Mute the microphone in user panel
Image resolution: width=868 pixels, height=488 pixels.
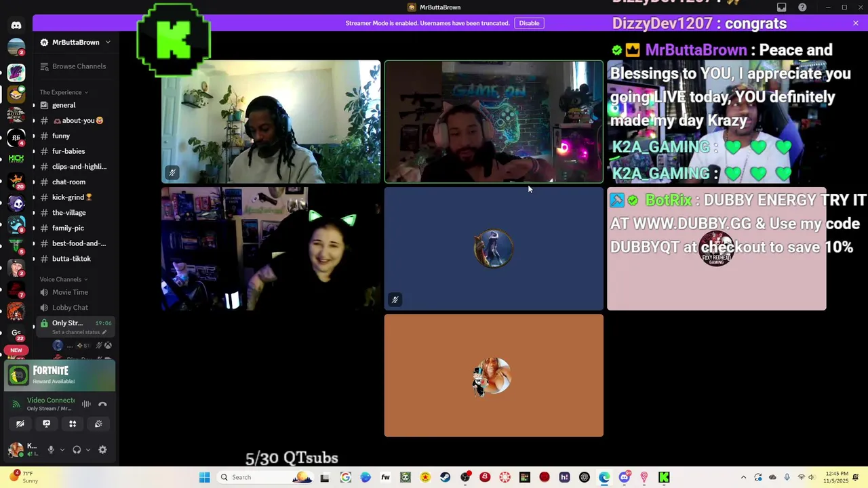click(50, 449)
